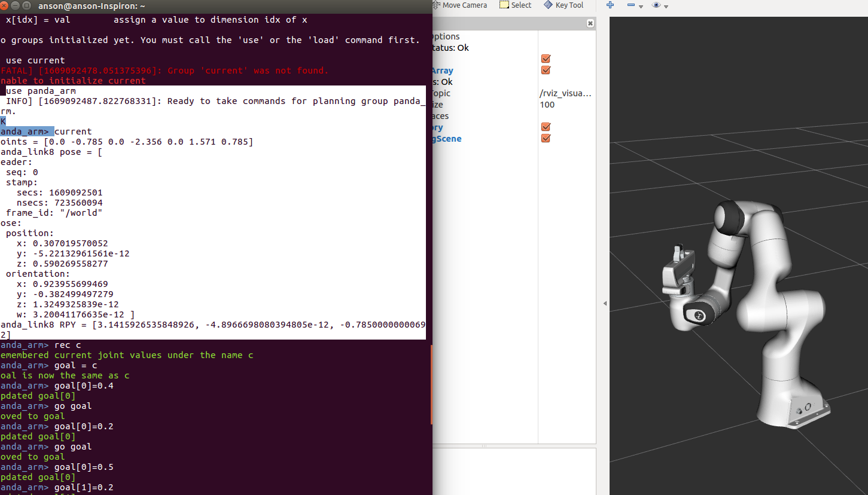Image resolution: width=868 pixels, height=495 pixels.
Task: Choose the Key Tool in toolbar
Action: point(564,5)
